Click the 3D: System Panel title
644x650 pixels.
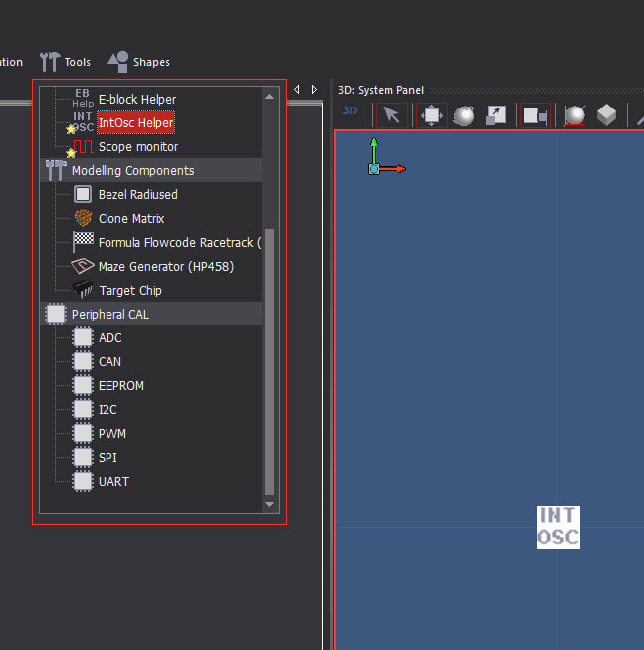tap(381, 90)
